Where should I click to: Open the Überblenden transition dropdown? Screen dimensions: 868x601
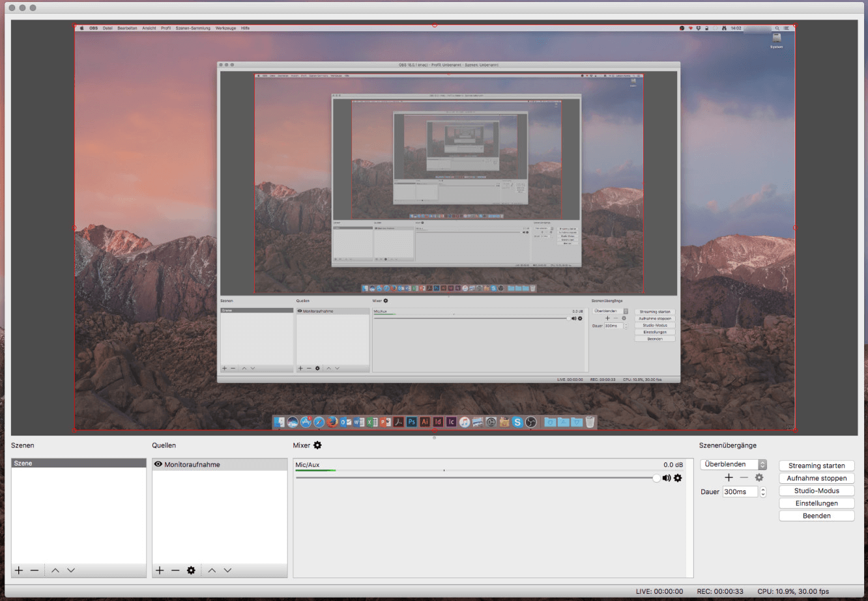[x=733, y=464]
